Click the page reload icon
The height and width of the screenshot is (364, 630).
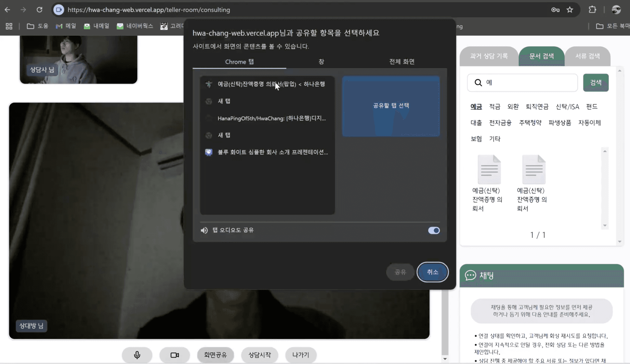pos(40,9)
